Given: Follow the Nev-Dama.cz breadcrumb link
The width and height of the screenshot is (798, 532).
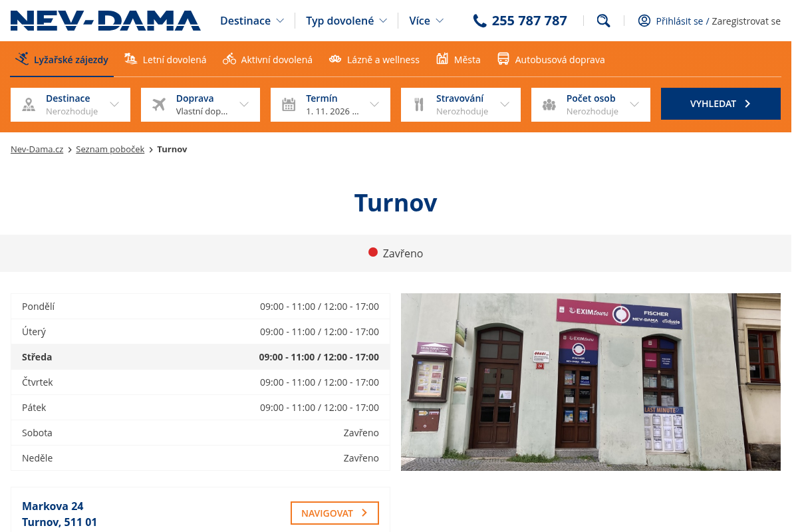Looking at the screenshot, I should point(37,149).
